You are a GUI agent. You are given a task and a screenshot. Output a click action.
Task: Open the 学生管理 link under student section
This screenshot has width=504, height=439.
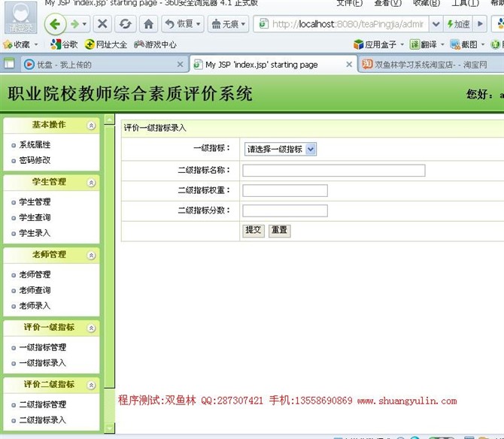pos(35,202)
